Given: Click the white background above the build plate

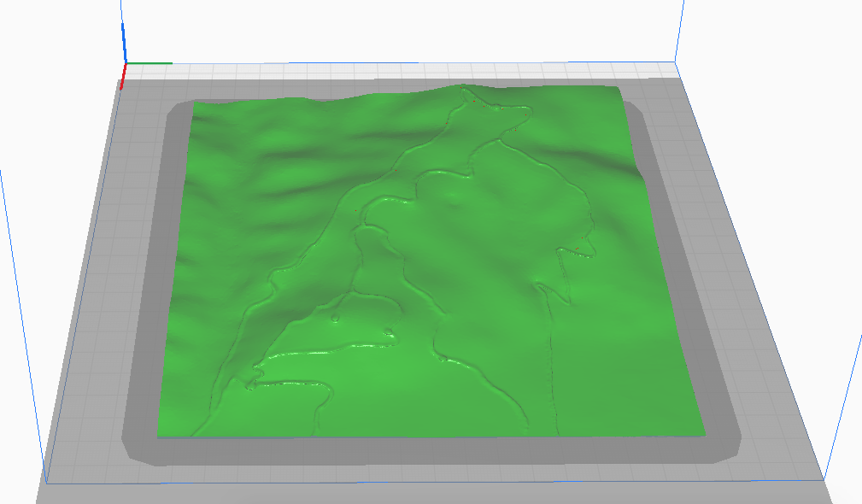Looking at the screenshot, I should [384, 30].
